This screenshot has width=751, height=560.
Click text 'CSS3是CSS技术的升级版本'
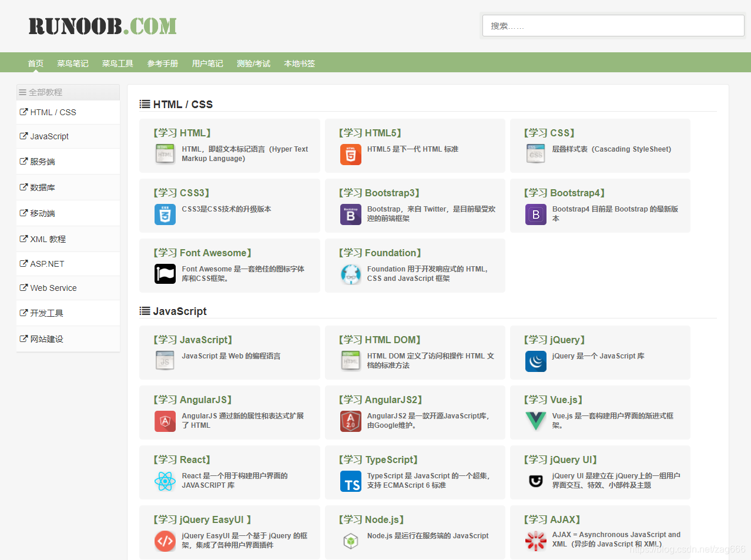tap(226, 209)
